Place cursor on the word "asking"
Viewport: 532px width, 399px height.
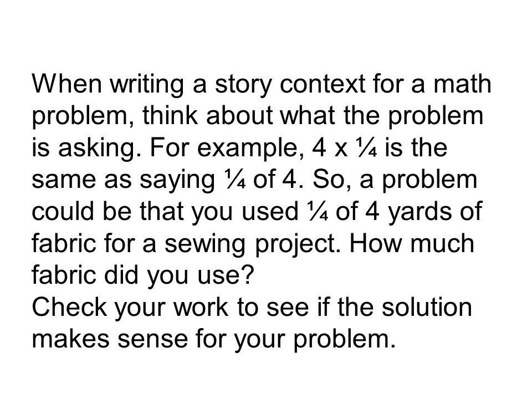(x=96, y=149)
